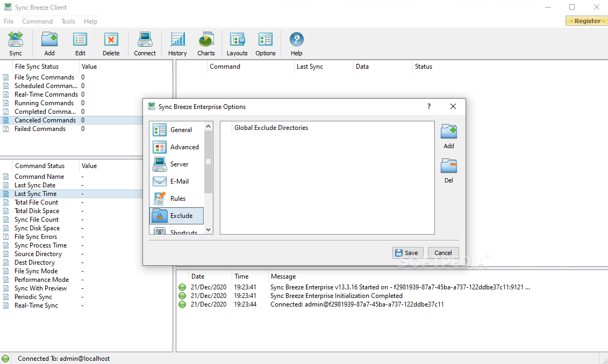Open History from the toolbar
This screenshot has height=364, width=608.
[177, 44]
